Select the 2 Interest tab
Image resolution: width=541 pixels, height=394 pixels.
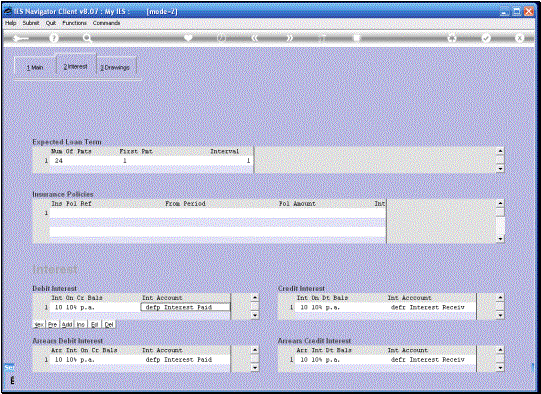(x=76, y=66)
